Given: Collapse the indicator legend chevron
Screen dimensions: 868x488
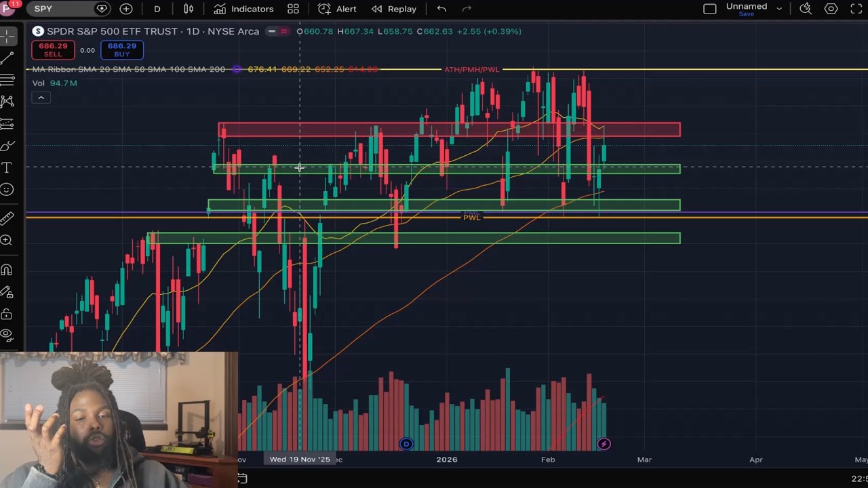Looking at the screenshot, I should (41, 98).
